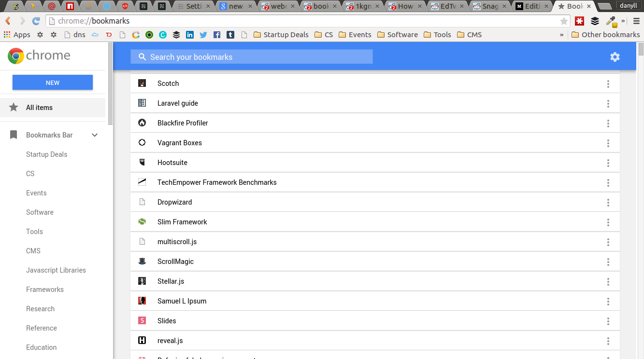Open the three-dot menu for Laravel guide

[x=608, y=104]
